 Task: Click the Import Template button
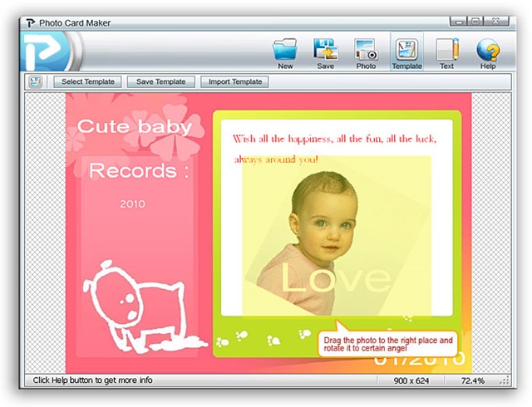[x=235, y=81]
